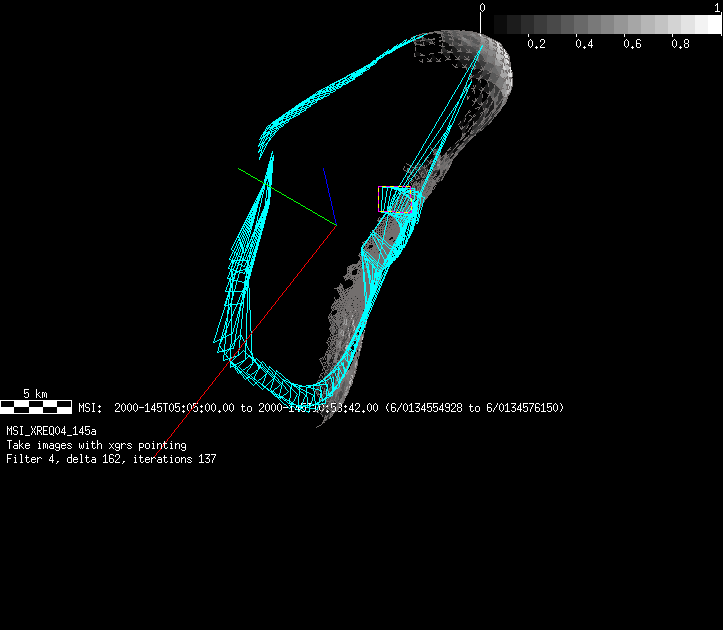Click the '0.6' legend tick label
The width and height of the screenshot is (723, 630).
tap(632, 44)
